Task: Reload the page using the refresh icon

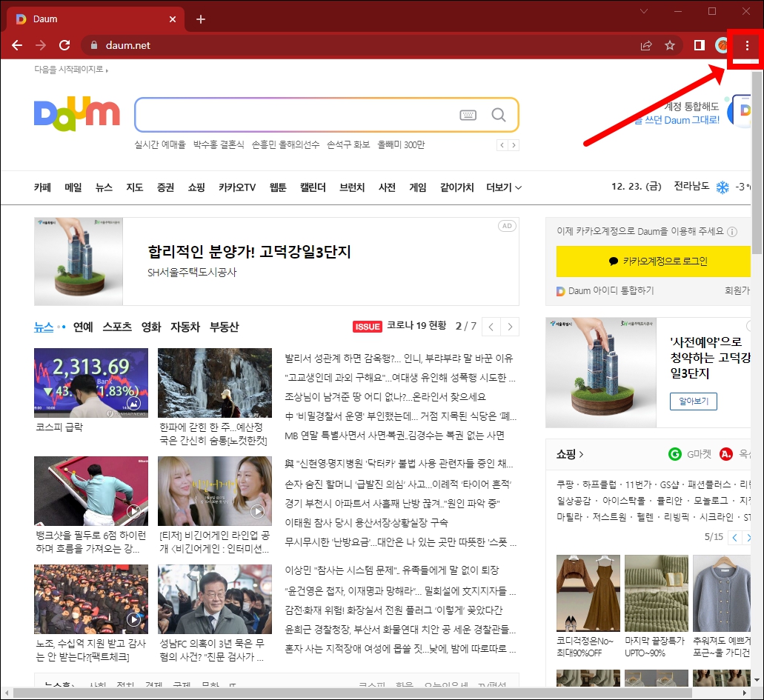Action: click(x=64, y=44)
